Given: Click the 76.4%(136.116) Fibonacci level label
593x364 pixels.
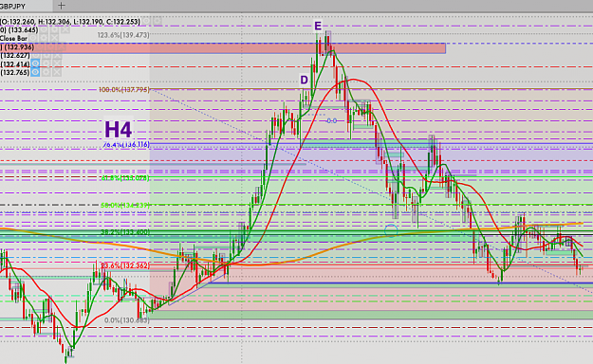Looking at the screenshot, I should 126,144.
